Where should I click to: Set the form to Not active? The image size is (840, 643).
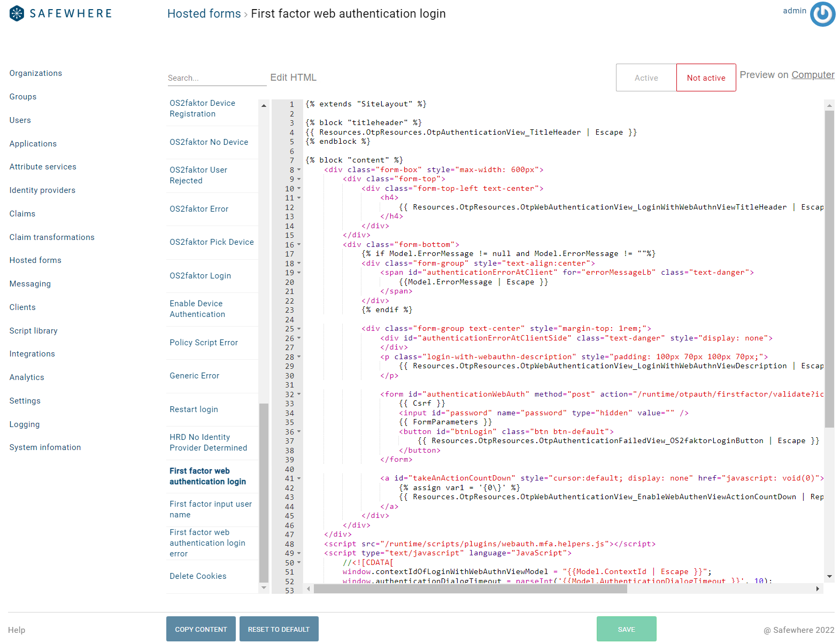coord(706,78)
